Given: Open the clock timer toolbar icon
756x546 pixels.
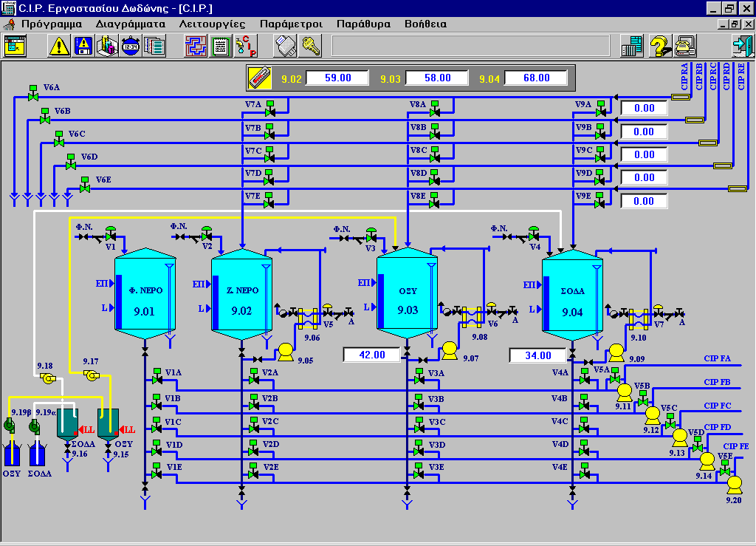Looking at the screenshot, I should 131,46.
